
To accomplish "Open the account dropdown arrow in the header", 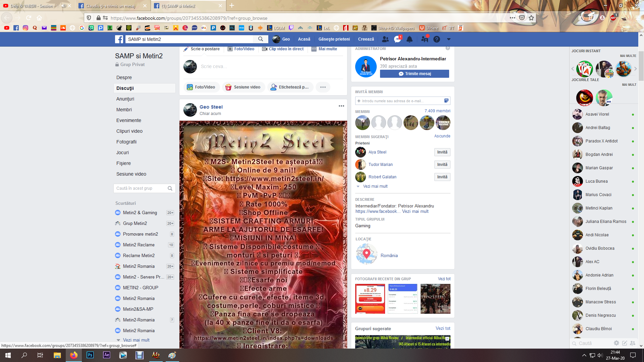I will coord(448,39).
